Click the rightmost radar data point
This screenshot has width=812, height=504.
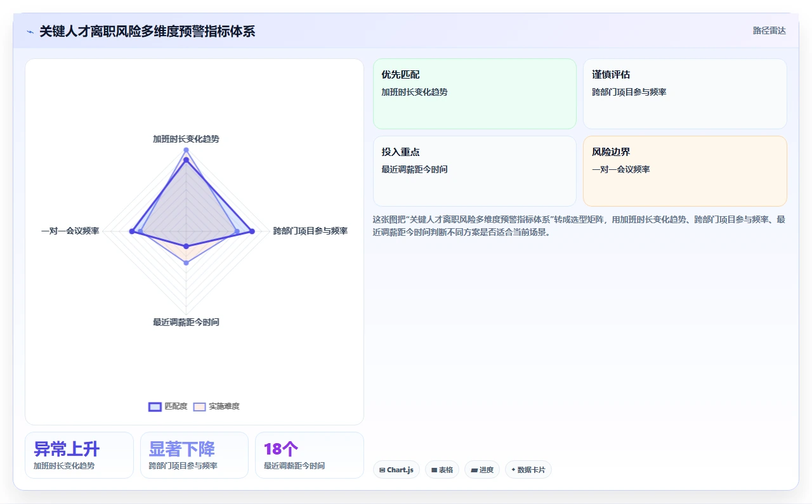[x=252, y=231]
